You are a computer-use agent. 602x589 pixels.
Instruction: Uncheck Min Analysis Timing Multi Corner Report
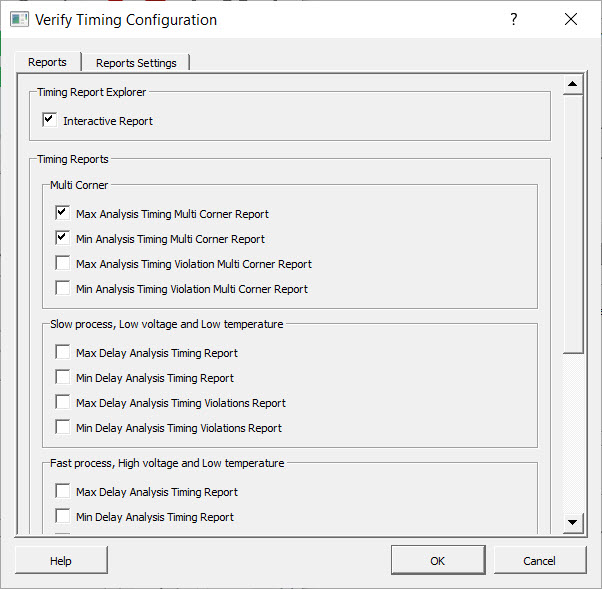coord(63,238)
